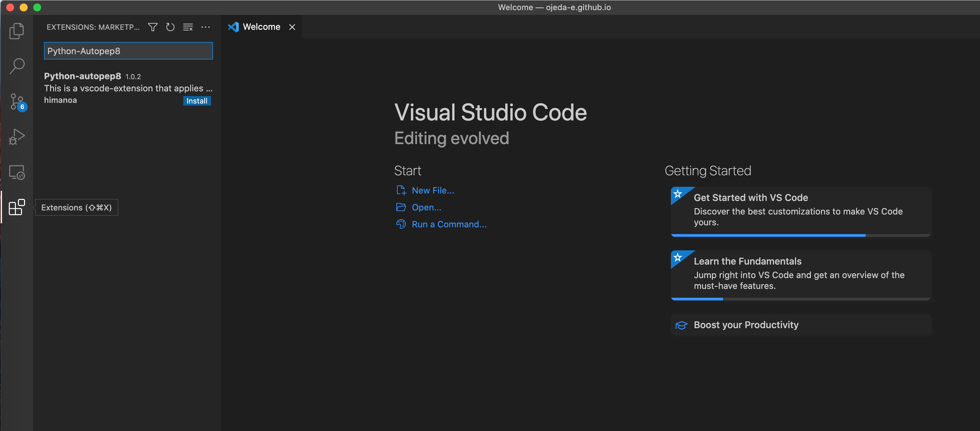Viewport: 980px width, 431px height.
Task: Click the EXTENSIONS: MARKETP... panel title
Action: click(93, 27)
